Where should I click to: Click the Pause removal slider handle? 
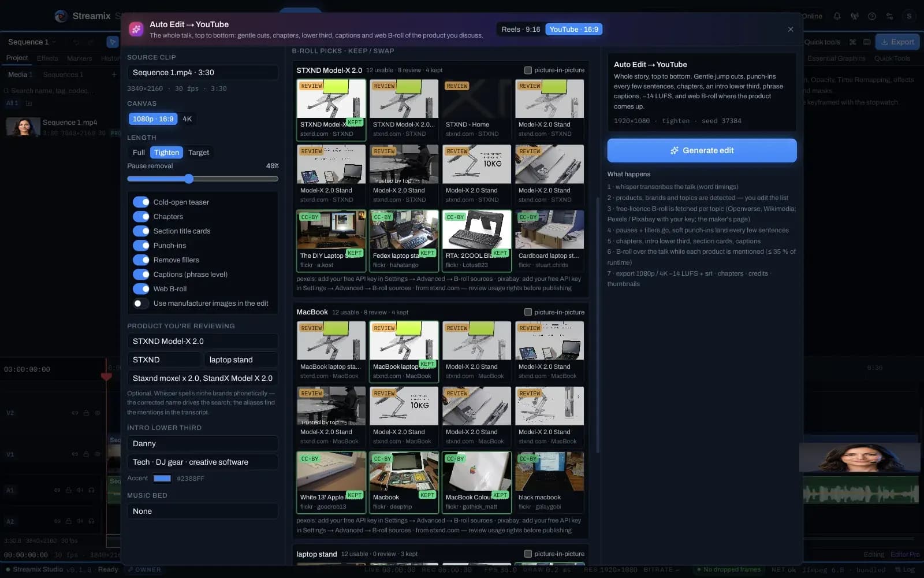pos(189,179)
